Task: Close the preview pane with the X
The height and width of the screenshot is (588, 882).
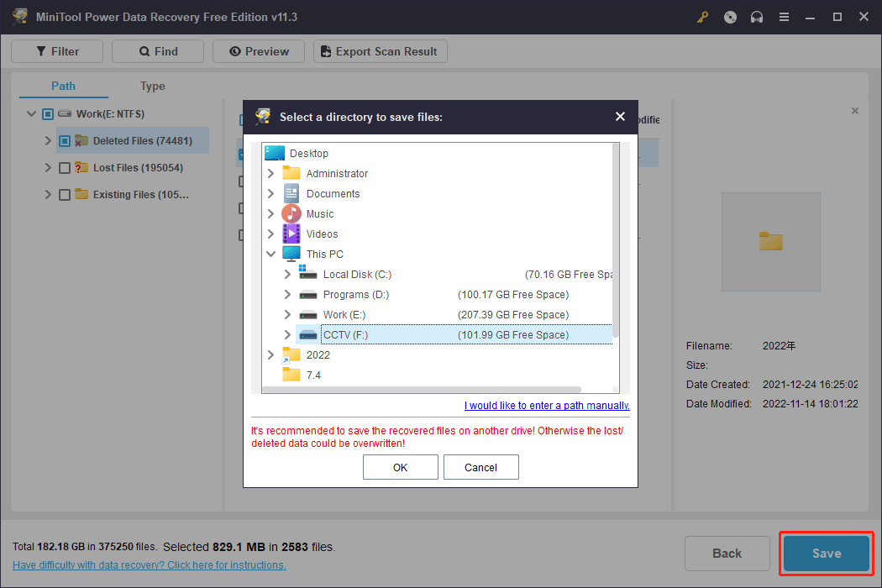Action: (854, 111)
